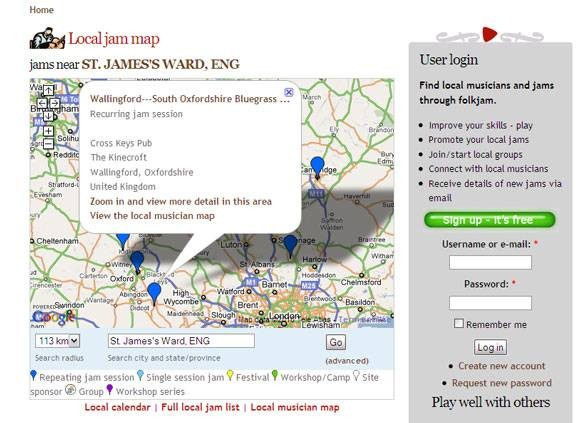The height and width of the screenshot is (423, 580).
Task: Click the Group legend icon
Action: pos(70,390)
